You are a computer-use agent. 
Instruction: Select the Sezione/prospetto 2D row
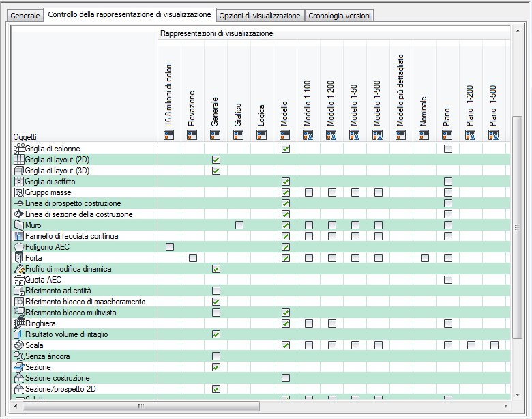[x=261, y=389]
